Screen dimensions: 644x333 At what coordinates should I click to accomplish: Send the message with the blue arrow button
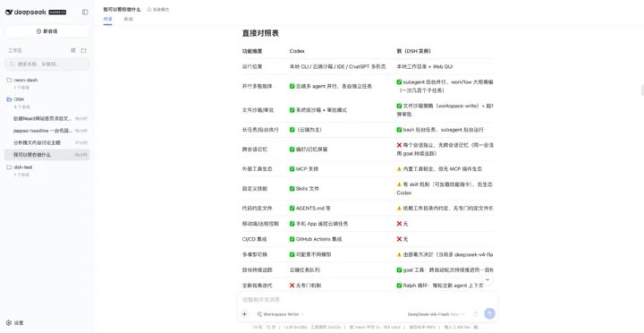(x=489, y=313)
